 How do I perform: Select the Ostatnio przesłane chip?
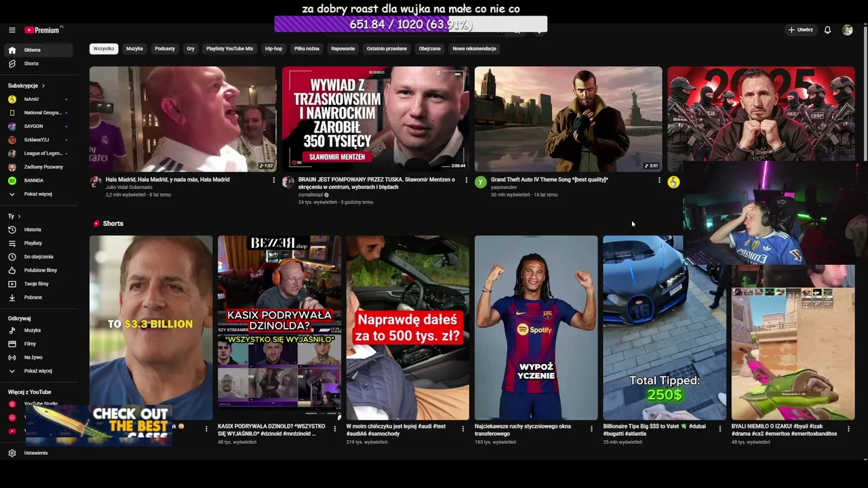click(x=387, y=49)
